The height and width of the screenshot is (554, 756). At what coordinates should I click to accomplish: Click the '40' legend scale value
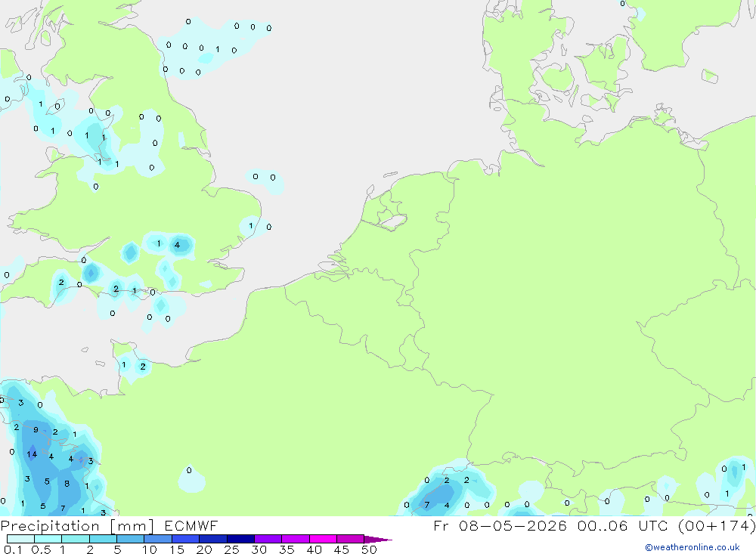click(x=314, y=549)
